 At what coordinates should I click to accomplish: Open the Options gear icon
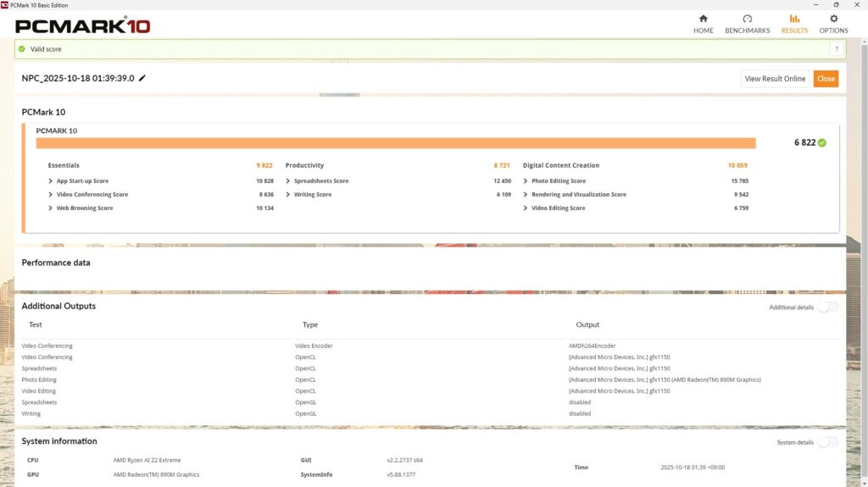click(x=833, y=19)
